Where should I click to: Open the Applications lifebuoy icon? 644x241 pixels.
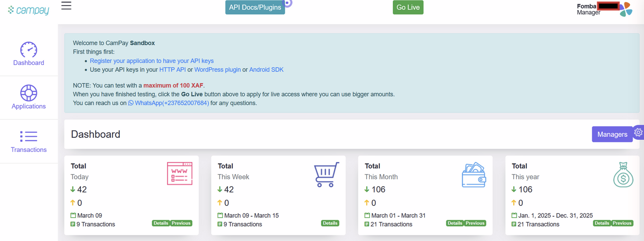(x=29, y=93)
